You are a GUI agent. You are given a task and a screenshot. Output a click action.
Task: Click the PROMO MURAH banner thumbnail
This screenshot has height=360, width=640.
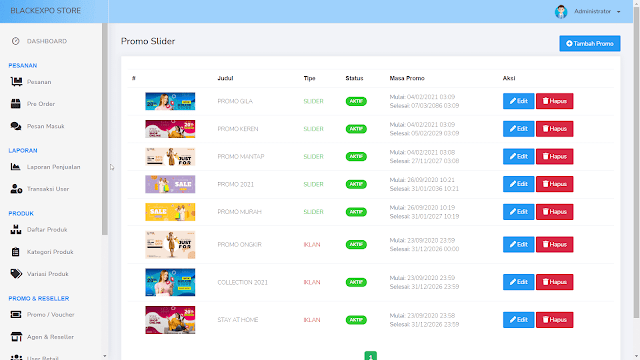point(170,212)
